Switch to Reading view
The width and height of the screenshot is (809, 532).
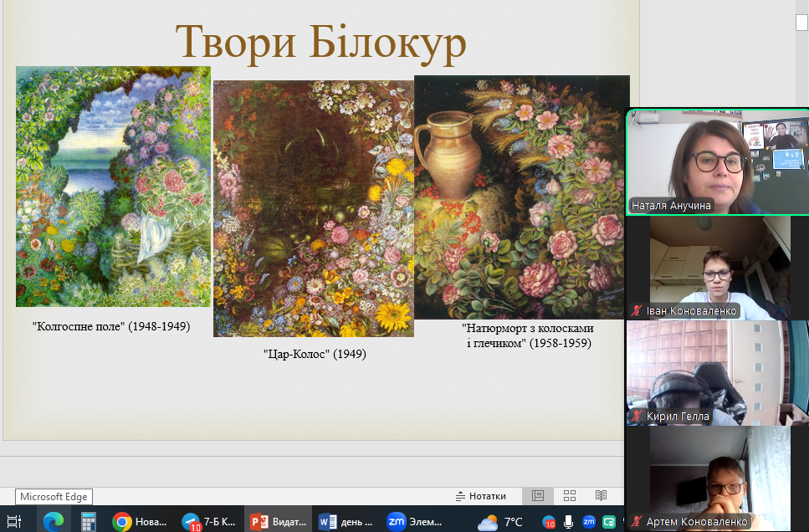pyautogui.click(x=601, y=496)
